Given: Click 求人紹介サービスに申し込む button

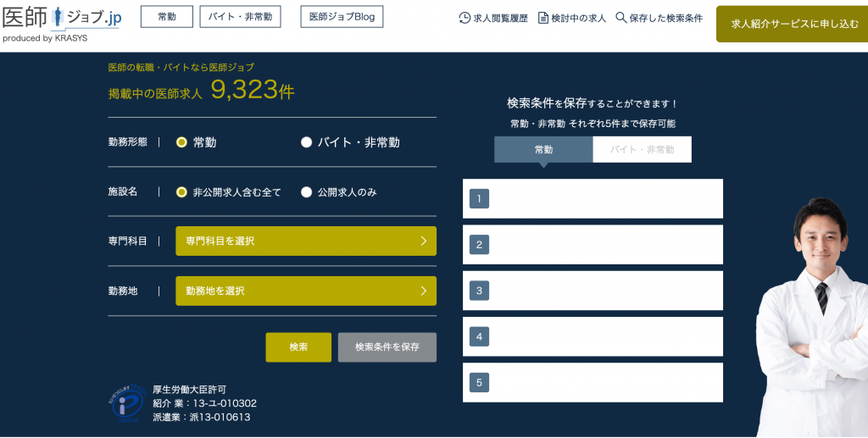Looking at the screenshot, I should pos(794,24).
